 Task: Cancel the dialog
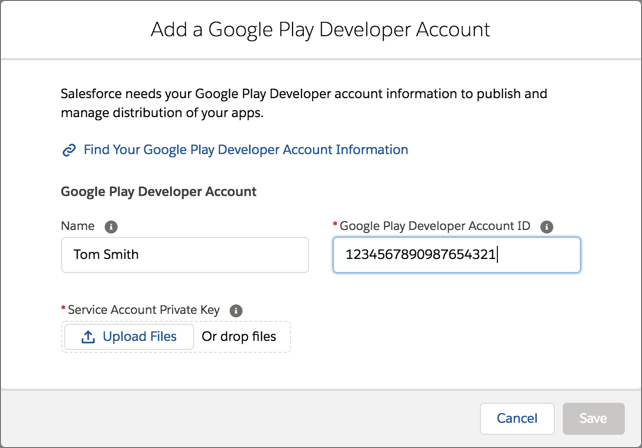tap(517, 419)
